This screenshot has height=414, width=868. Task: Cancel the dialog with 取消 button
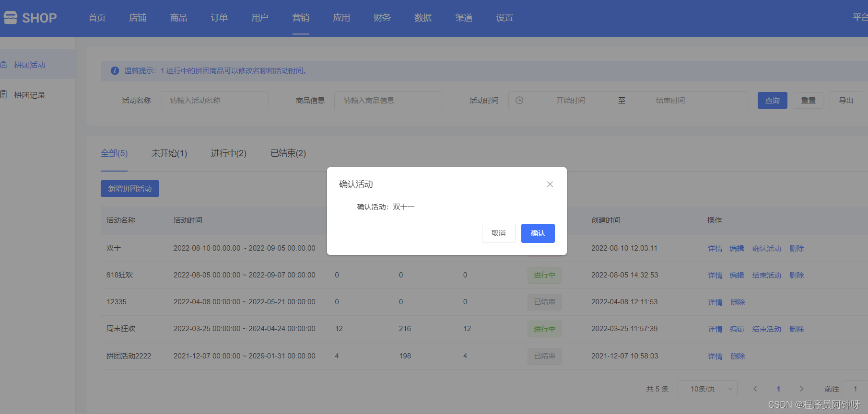click(499, 233)
